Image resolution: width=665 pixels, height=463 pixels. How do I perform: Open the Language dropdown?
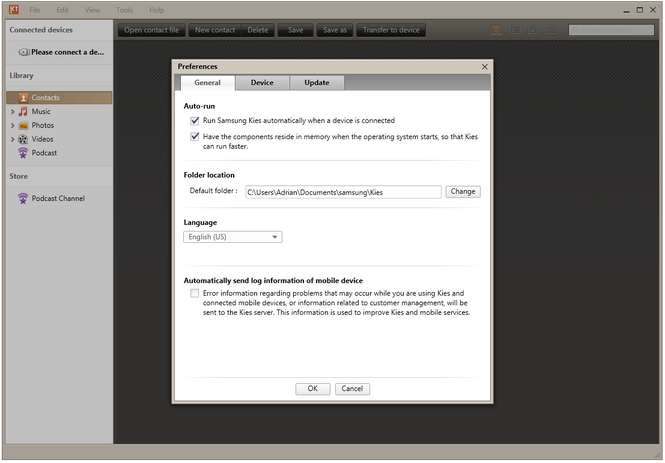pyautogui.click(x=233, y=237)
